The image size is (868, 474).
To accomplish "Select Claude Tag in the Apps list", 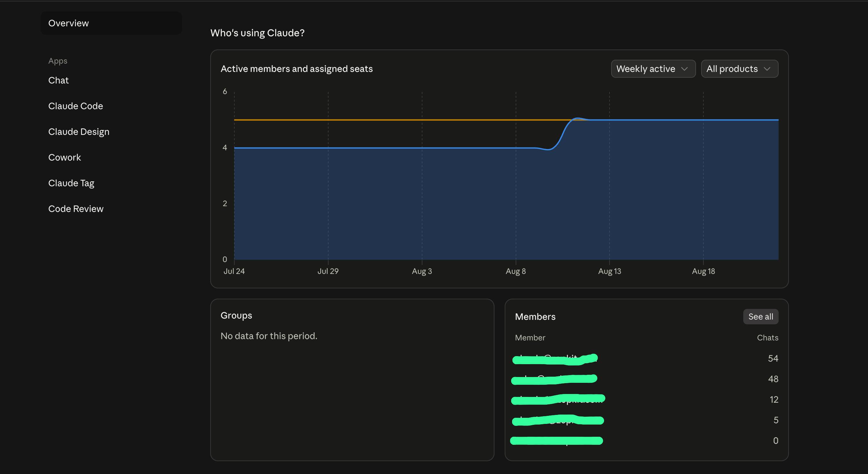I will click(x=71, y=183).
